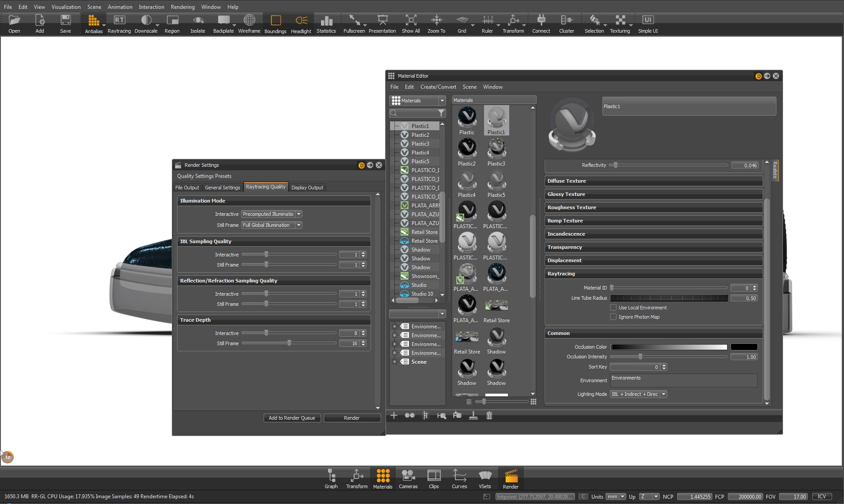Click Show All toolbar icon
The image size is (844, 504).
(x=411, y=23)
